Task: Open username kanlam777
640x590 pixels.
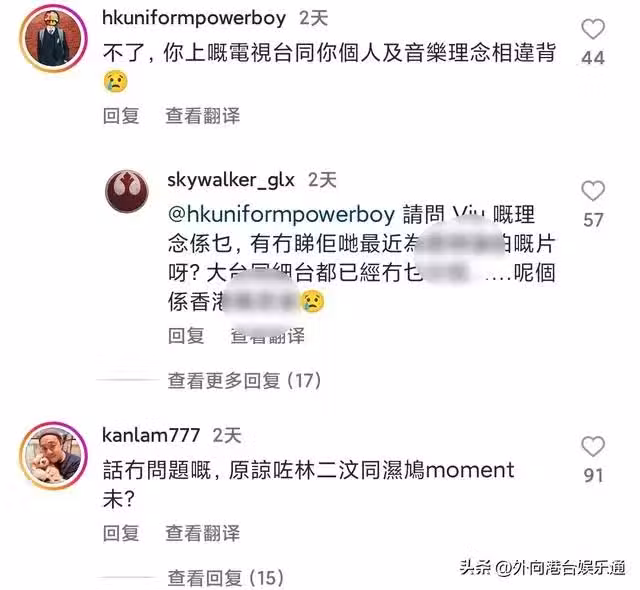Action: 151,435
